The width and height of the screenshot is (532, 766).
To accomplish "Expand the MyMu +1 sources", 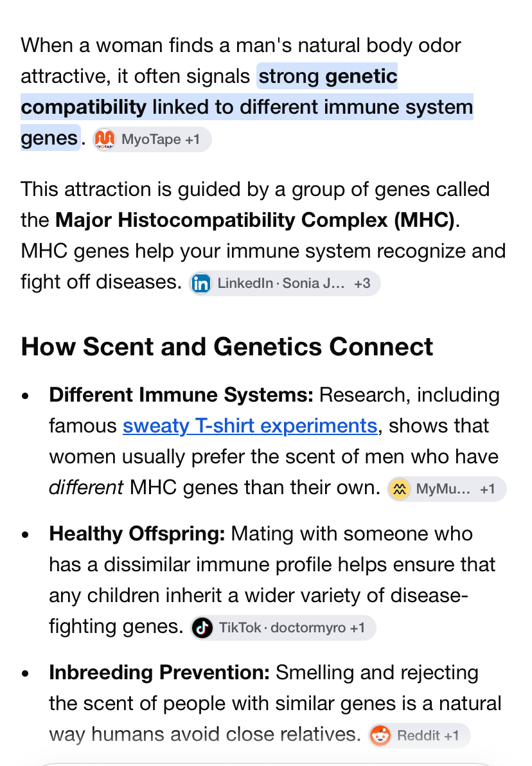I will point(487,489).
